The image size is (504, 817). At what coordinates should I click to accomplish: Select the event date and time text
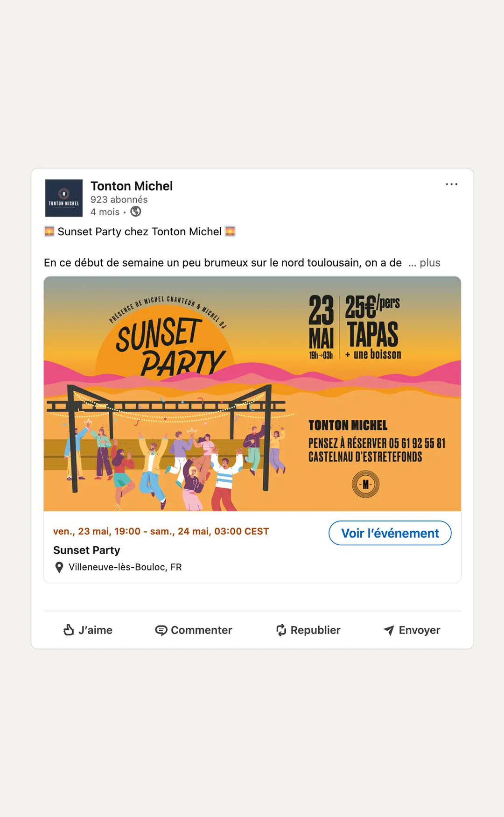pos(161,531)
